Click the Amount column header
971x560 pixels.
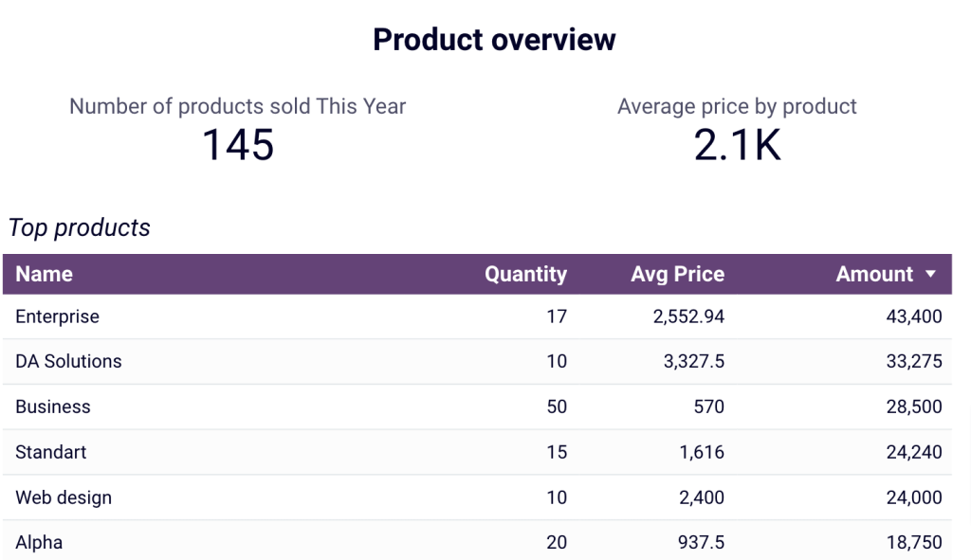click(x=874, y=275)
